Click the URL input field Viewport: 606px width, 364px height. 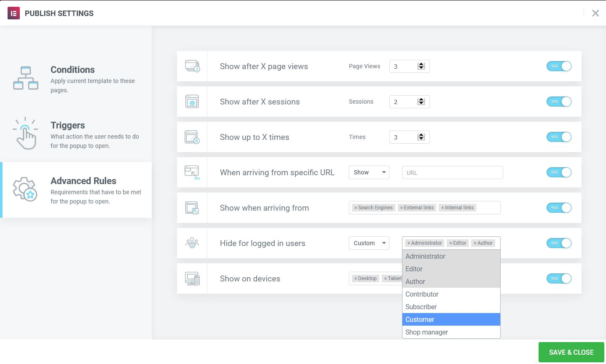[452, 172]
